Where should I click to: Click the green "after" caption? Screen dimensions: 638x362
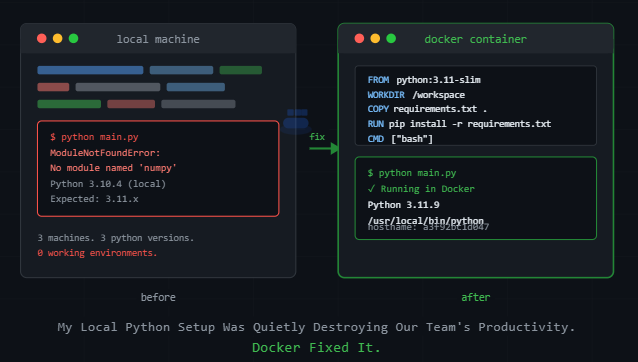tap(475, 297)
